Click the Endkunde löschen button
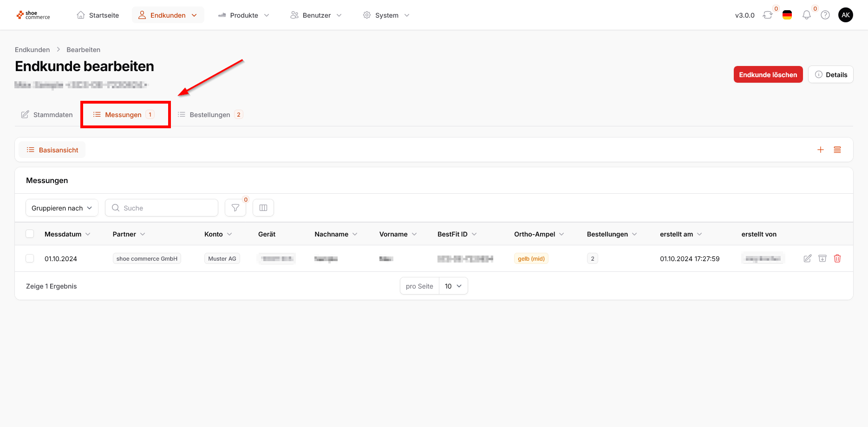Image resolution: width=868 pixels, height=427 pixels. (768, 74)
